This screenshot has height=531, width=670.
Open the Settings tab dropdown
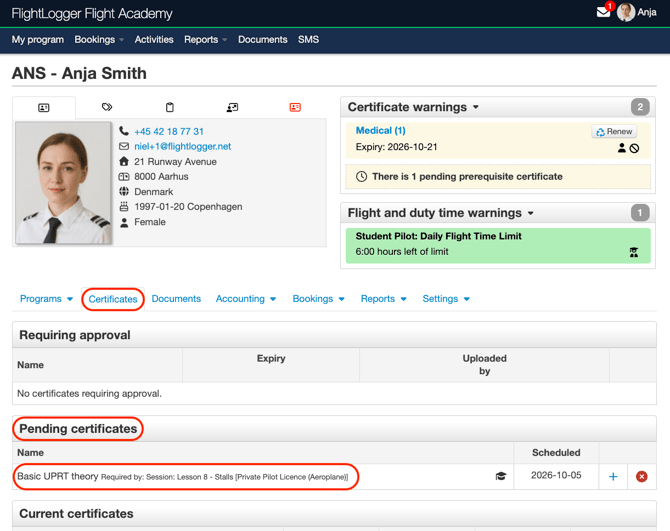pyautogui.click(x=446, y=299)
